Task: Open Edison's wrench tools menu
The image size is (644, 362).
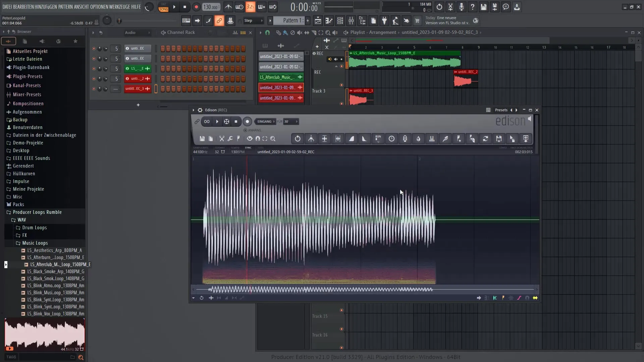Action: click(x=230, y=139)
